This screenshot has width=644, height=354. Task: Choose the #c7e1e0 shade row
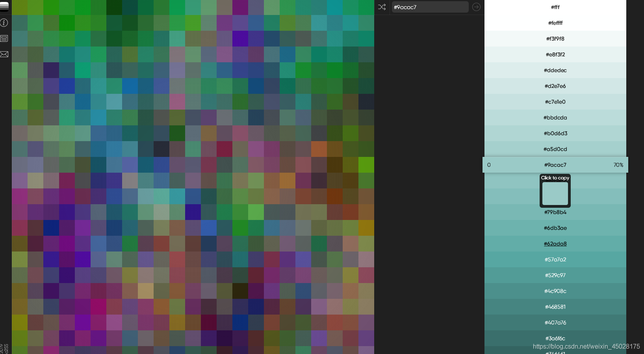(555, 102)
